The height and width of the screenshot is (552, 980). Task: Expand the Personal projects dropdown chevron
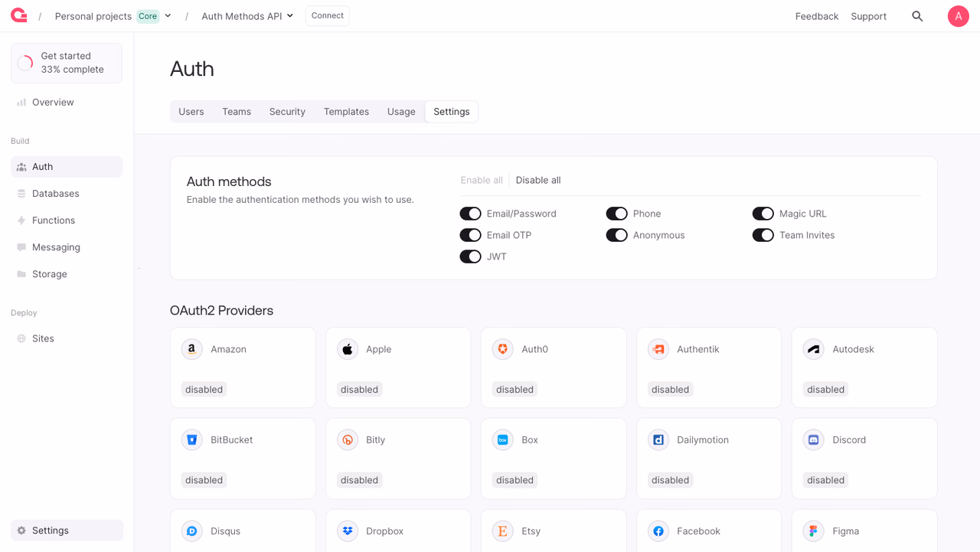coord(168,16)
